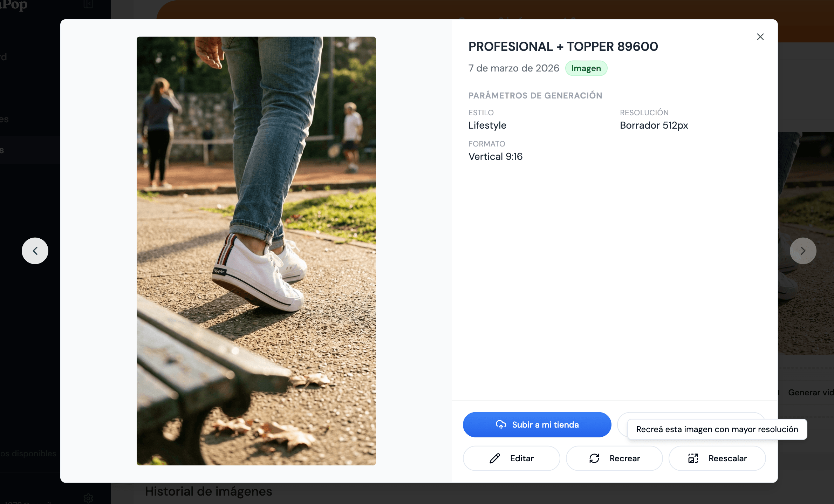Image resolution: width=834 pixels, height=504 pixels.
Task: Collapse the sidebar using top chevron icon
Action: (x=88, y=4)
